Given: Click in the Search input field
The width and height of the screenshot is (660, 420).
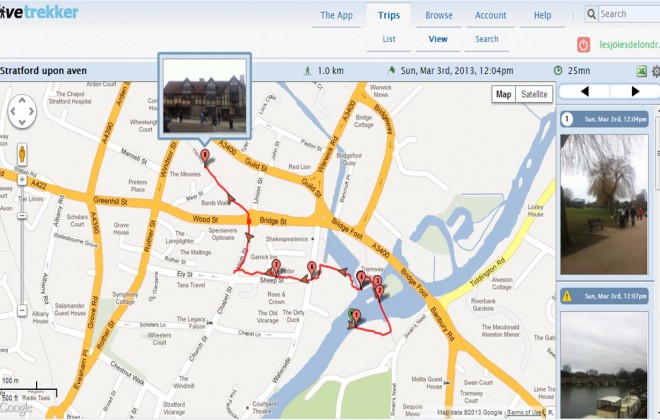Looking at the screenshot, I should tap(629, 14).
